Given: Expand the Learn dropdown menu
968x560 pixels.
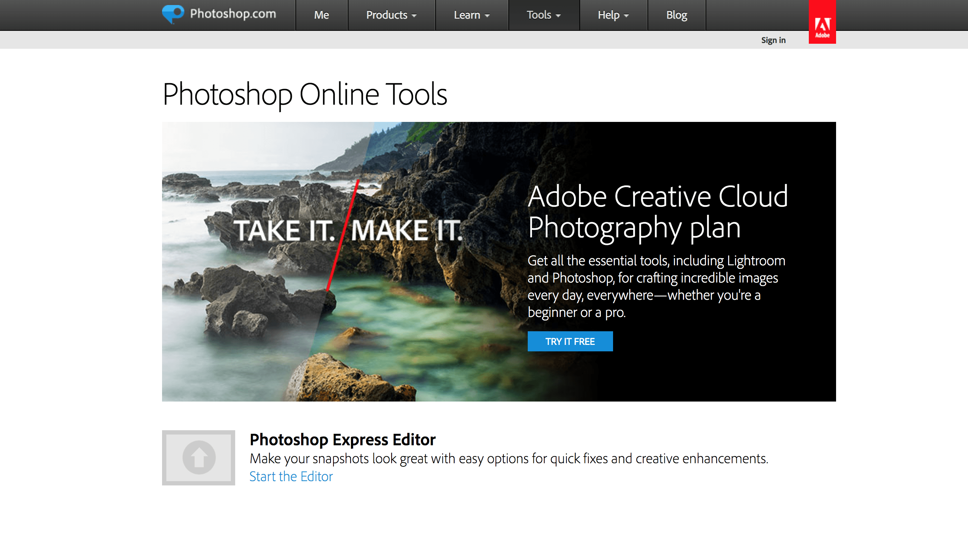Looking at the screenshot, I should pos(472,15).
